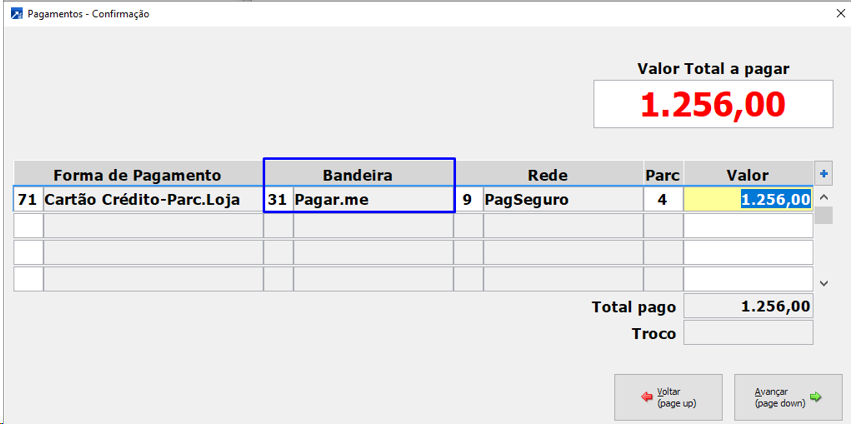Close the Pagamentos - Confirmação window

click(837, 15)
